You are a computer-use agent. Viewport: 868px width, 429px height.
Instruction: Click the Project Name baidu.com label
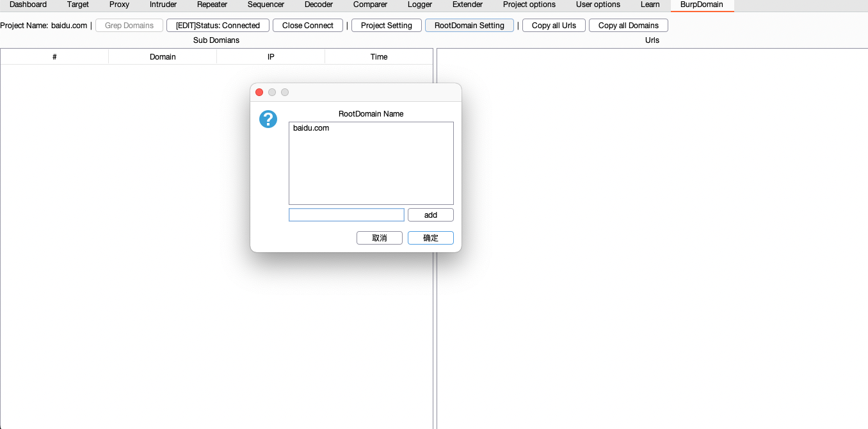44,26
